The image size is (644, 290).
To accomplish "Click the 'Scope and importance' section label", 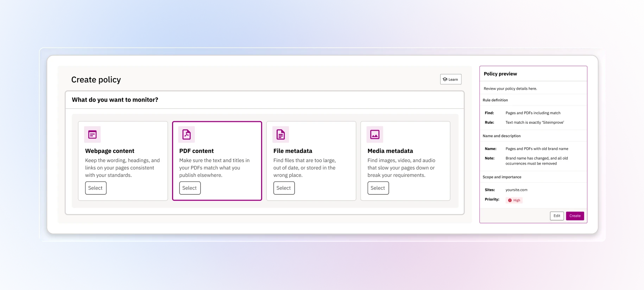I will coord(502,177).
